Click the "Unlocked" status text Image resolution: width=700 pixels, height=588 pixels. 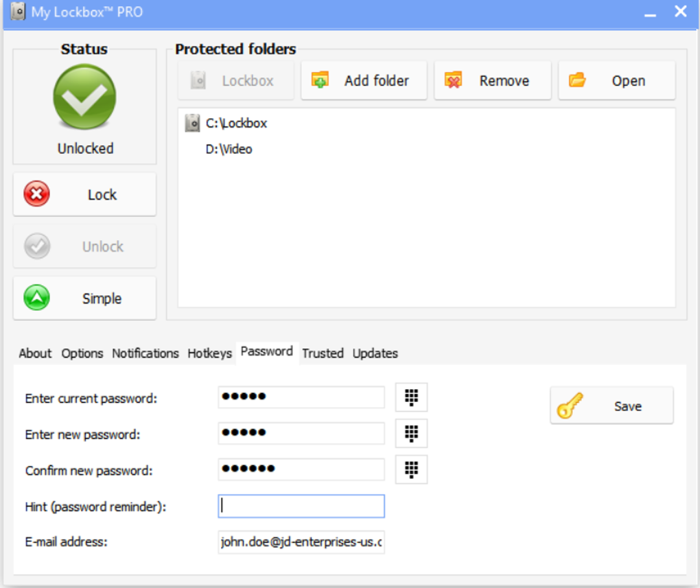pos(85,148)
